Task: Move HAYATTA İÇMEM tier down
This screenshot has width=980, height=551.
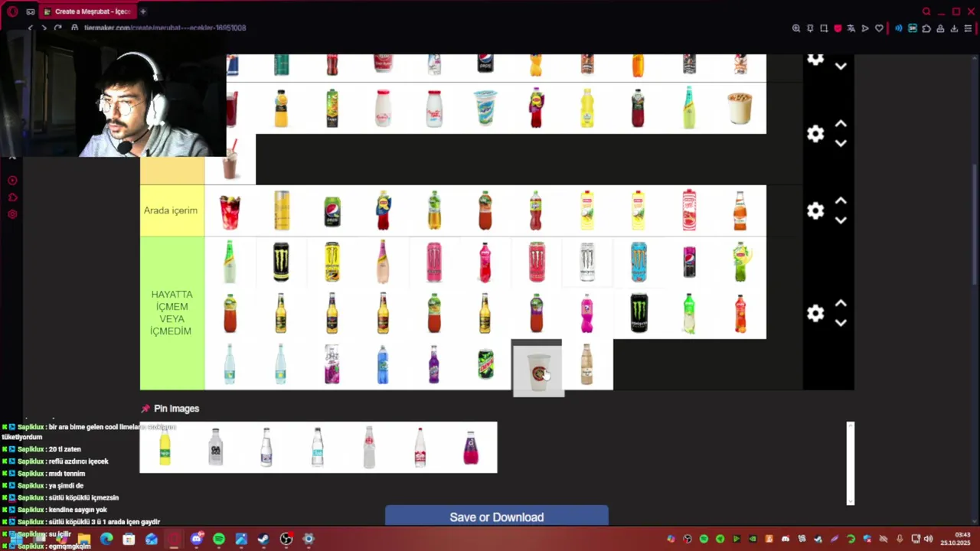Action: click(x=841, y=323)
